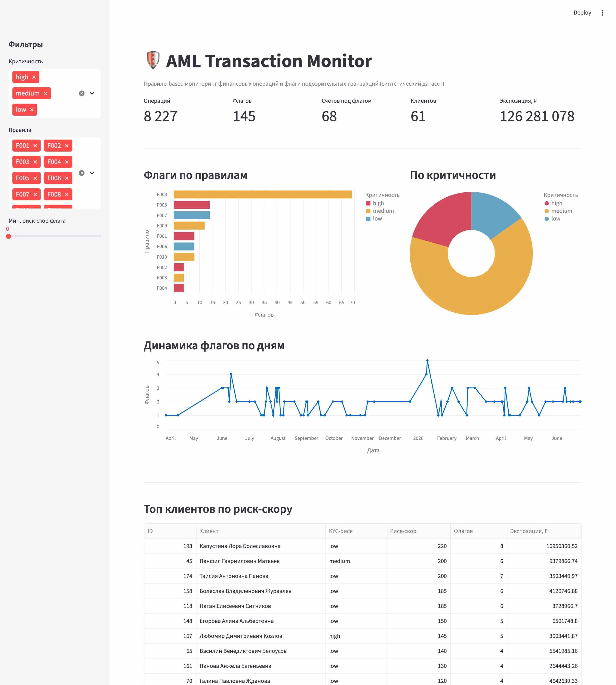The height and width of the screenshot is (685, 616).
Task: Remove the 'medium' severity tag
Action: pyautogui.click(x=45, y=94)
